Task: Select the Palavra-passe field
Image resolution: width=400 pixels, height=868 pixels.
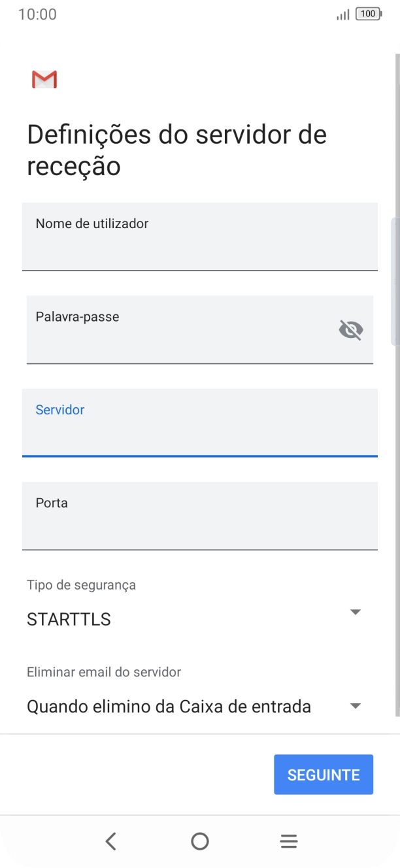Action: 183,329
